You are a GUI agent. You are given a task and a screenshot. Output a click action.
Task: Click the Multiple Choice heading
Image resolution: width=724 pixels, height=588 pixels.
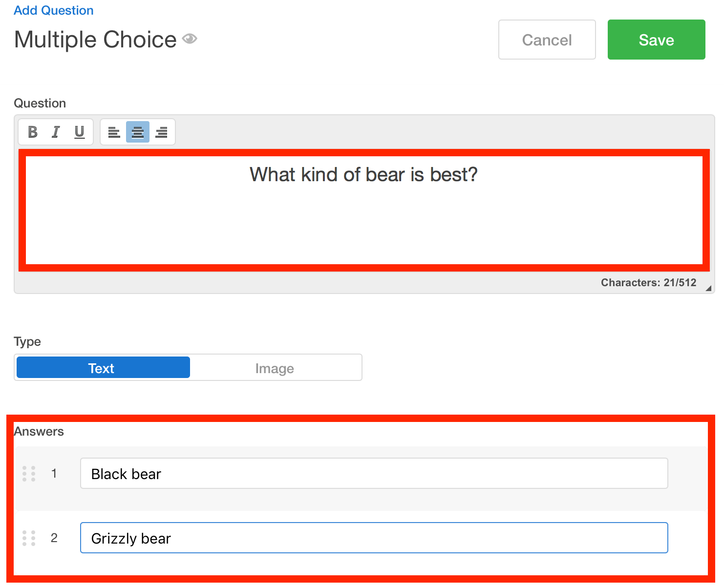(95, 40)
